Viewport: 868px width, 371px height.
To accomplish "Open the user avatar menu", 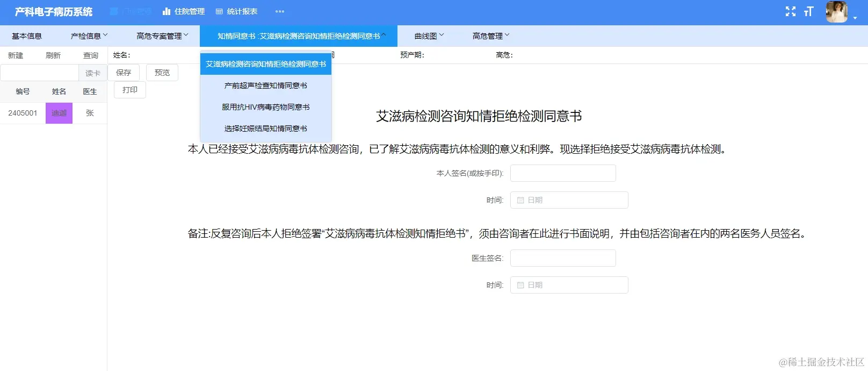I will (837, 12).
